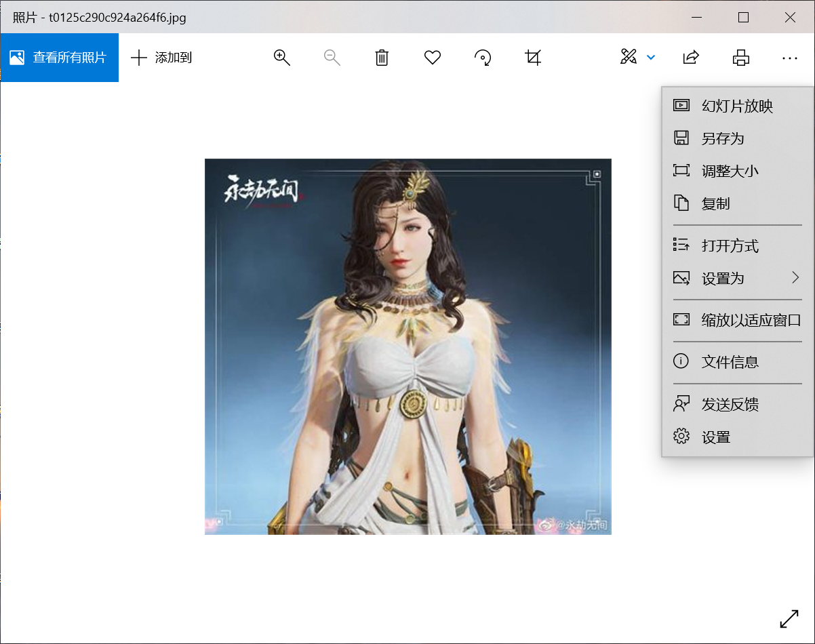
Task: Print the photo using the printer icon
Action: [x=741, y=58]
